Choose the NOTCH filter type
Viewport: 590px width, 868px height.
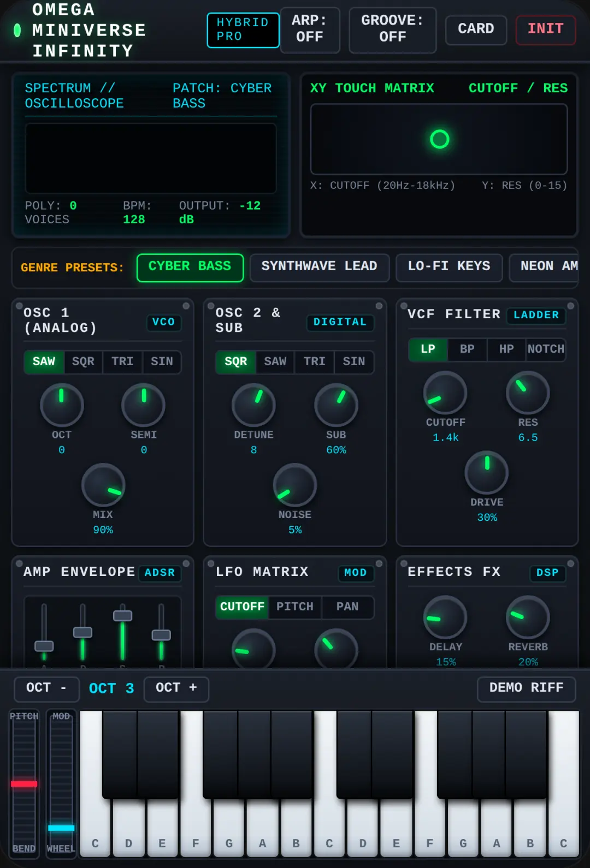pyautogui.click(x=546, y=349)
